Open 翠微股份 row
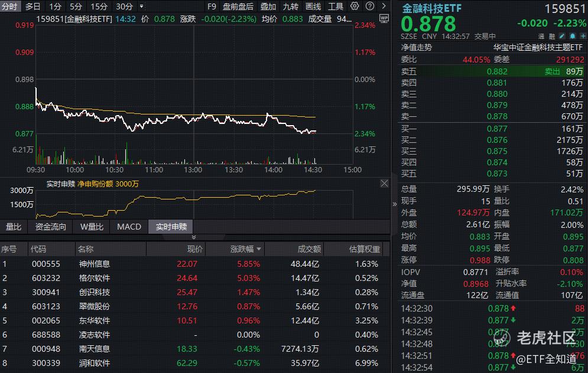This screenshot has height=373, width=588. [194, 306]
